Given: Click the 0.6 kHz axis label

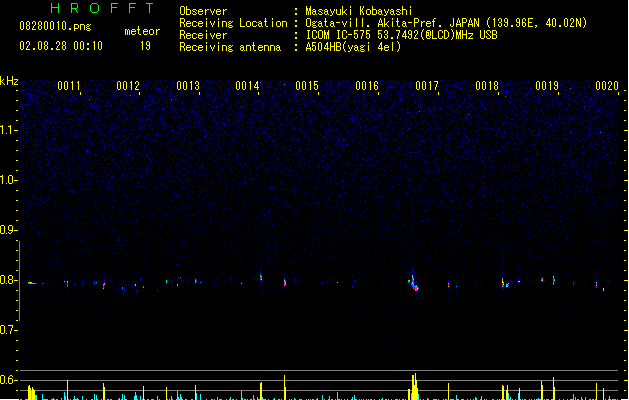Looking at the screenshot, I should (x=8, y=380).
